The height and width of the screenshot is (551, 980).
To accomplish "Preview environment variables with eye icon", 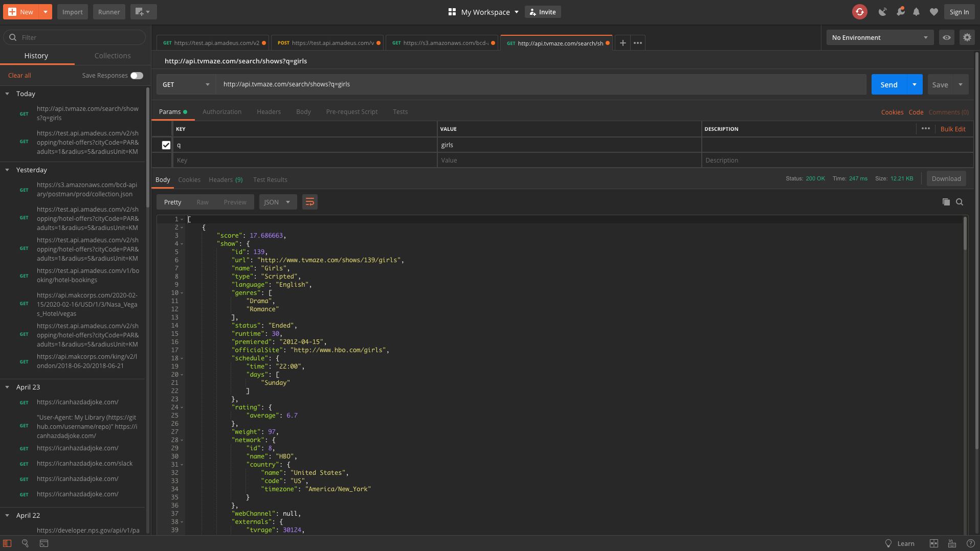I will pyautogui.click(x=947, y=37).
